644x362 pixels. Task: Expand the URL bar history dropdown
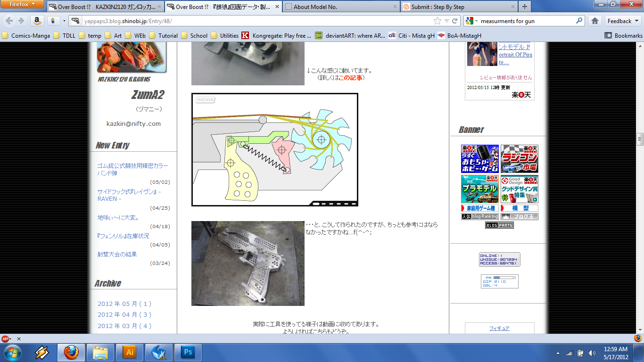coord(446,21)
